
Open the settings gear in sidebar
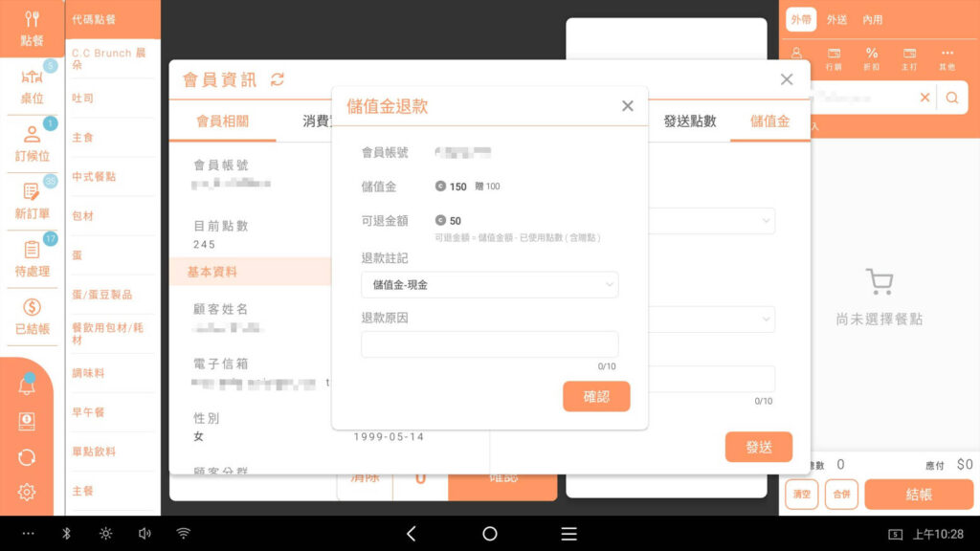pos(27,492)
